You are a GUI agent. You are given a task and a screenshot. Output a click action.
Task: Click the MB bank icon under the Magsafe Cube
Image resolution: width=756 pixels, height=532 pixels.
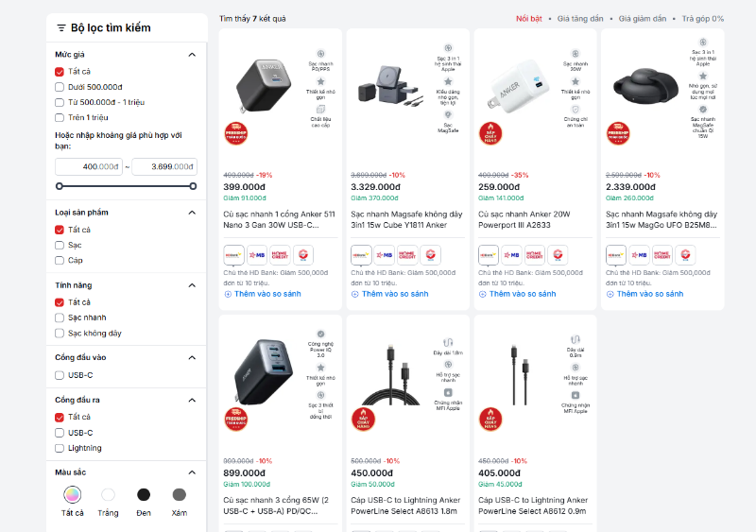click(x=385, y=254)
